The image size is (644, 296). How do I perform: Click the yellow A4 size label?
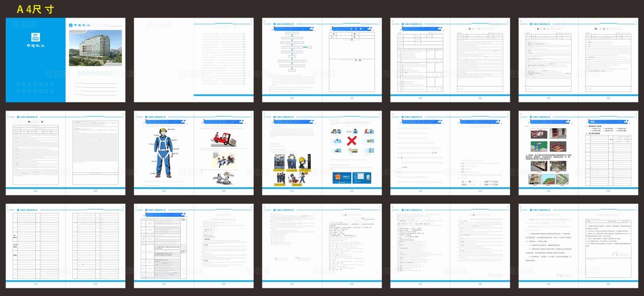click(x=35, y=9)
